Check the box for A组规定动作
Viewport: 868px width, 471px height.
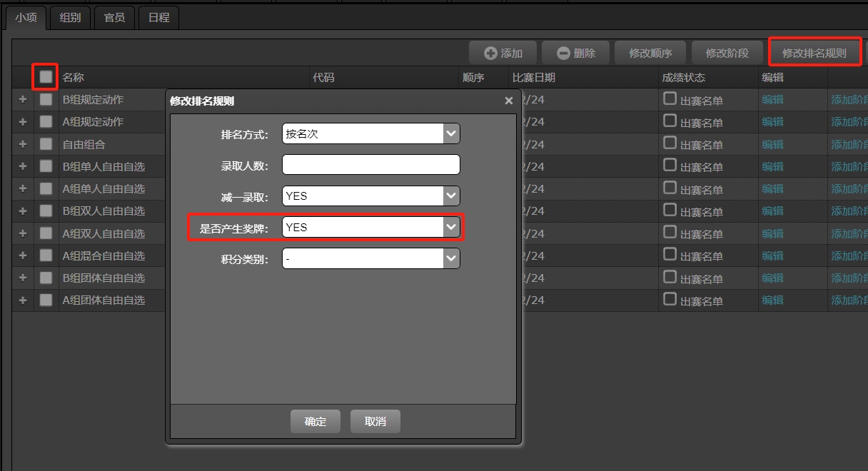46,121
